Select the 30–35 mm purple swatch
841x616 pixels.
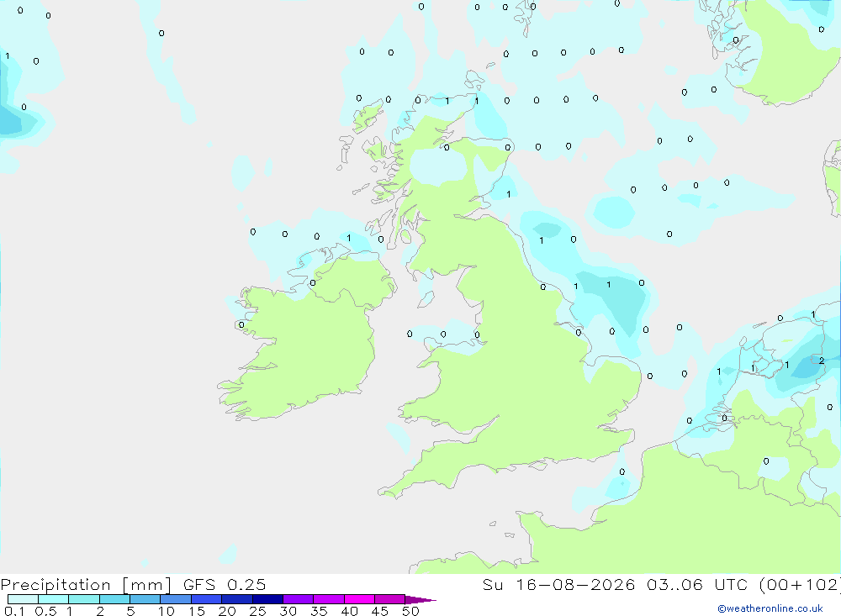[299, 599]
